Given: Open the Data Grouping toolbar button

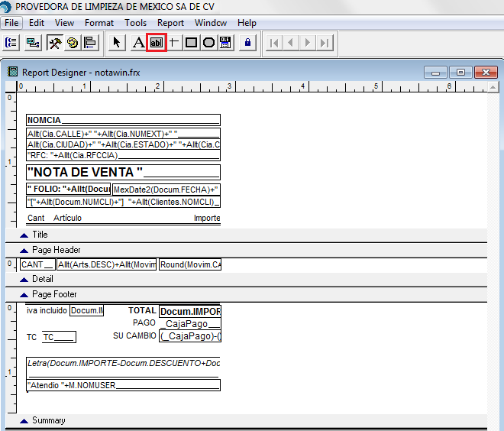Looking at the screenshot, I should click(11, 43).
